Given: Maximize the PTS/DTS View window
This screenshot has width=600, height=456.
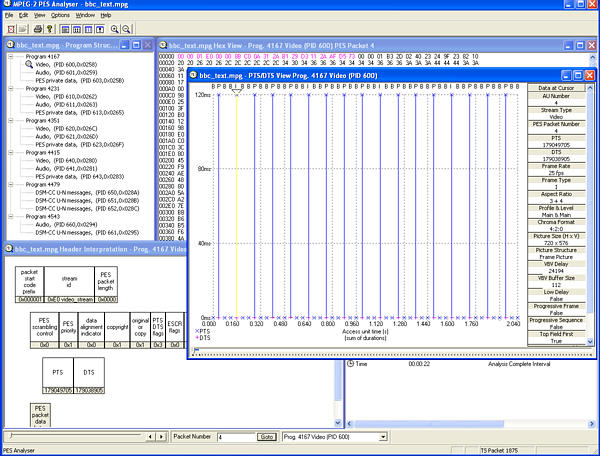Looking at the screenshot, I should pos(578,75).
